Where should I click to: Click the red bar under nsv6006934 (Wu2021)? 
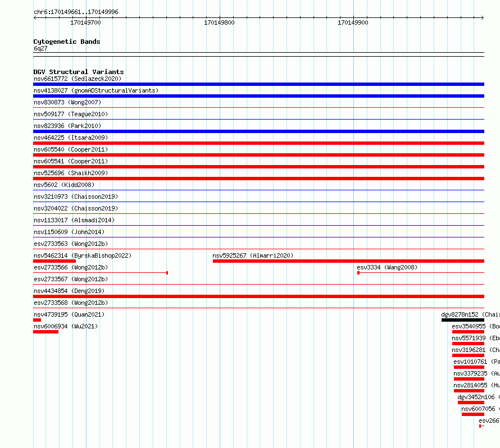coord(46,332)
